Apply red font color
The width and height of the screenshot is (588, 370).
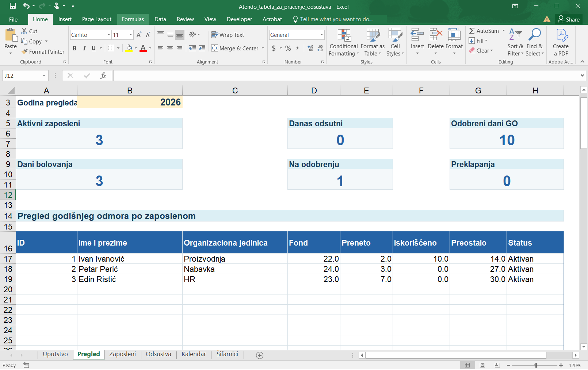(143, 48)
